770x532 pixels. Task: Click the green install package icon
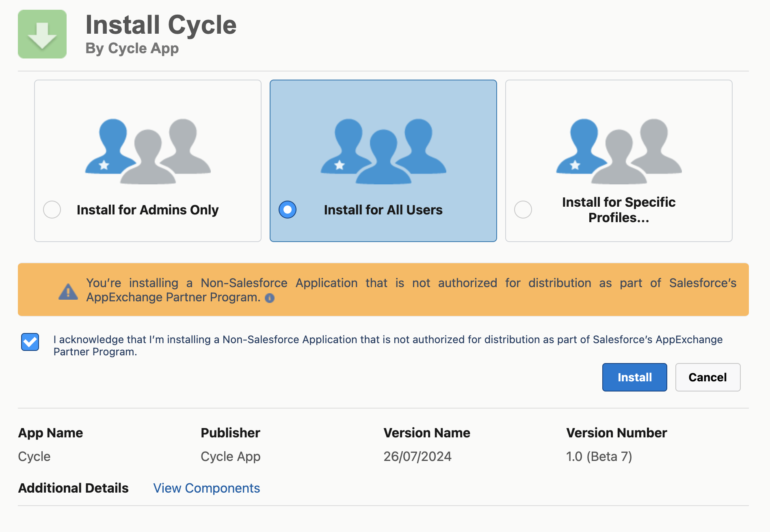coord(42,34)
